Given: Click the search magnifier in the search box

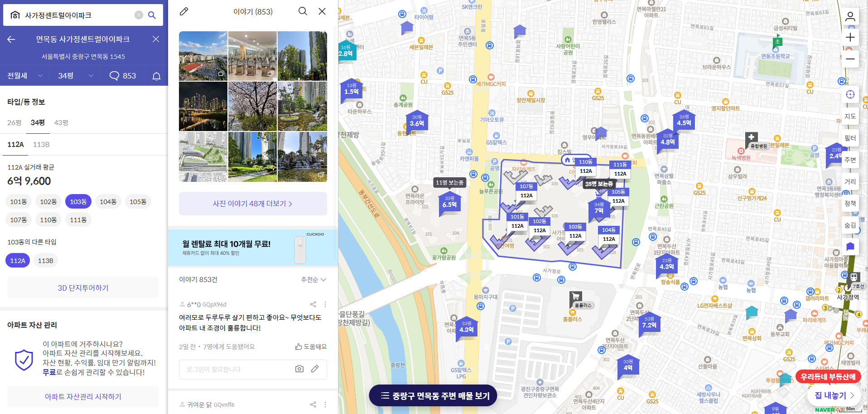Looking at the screenshot, I should point(152,15).
